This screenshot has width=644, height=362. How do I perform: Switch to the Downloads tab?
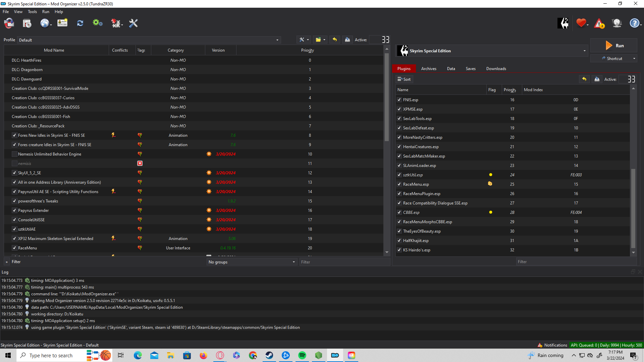[x=496, y=68]
